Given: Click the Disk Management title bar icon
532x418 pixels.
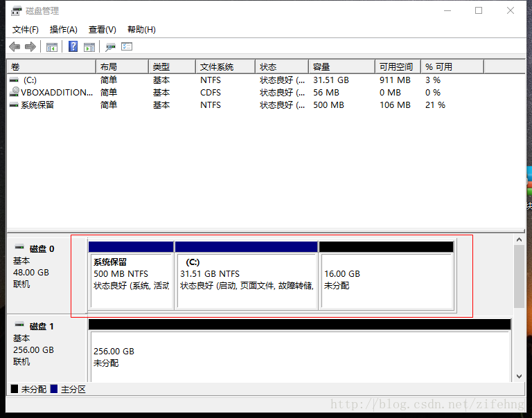Looking at the screenshot, I should (x=16, y=11).
